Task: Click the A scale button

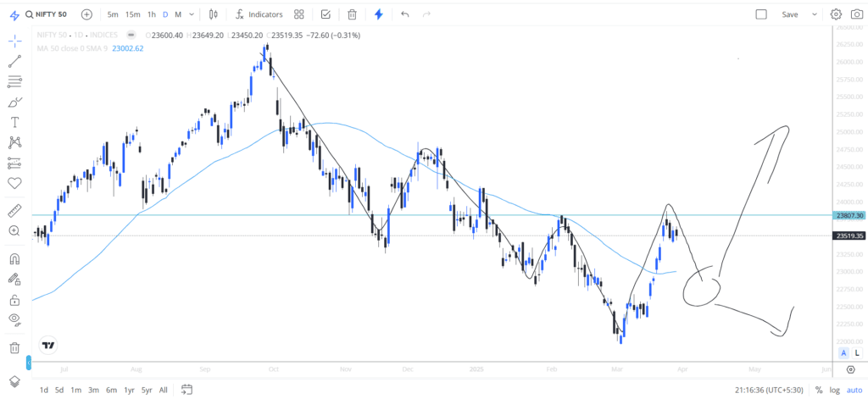Action: [843, 353]
